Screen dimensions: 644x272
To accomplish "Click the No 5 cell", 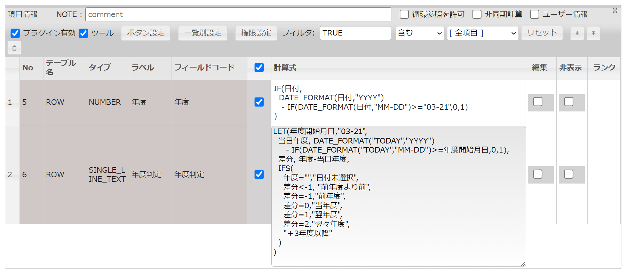I will click(31, 103).
